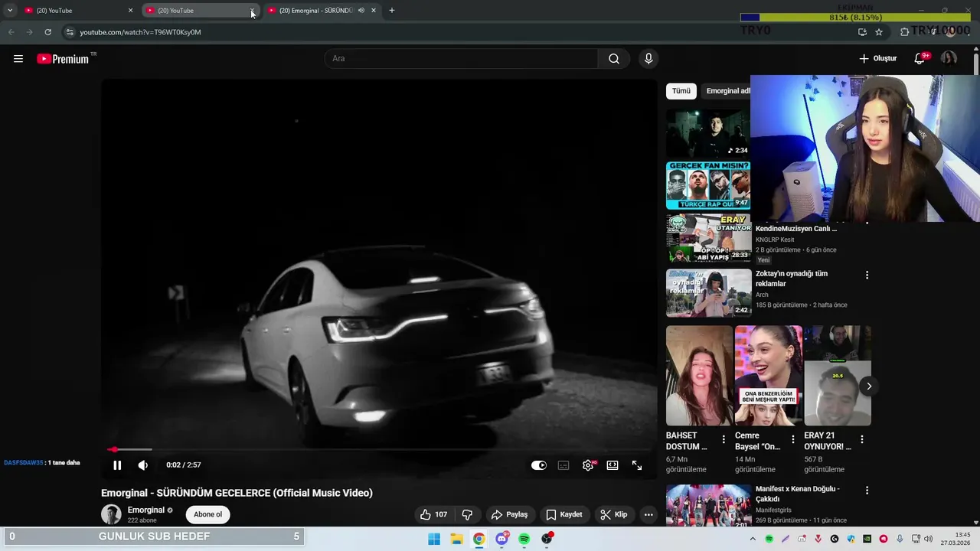980x551 pixels.
Task: Open the YouTube guide hamburger menu
Action: click(18, 59)
